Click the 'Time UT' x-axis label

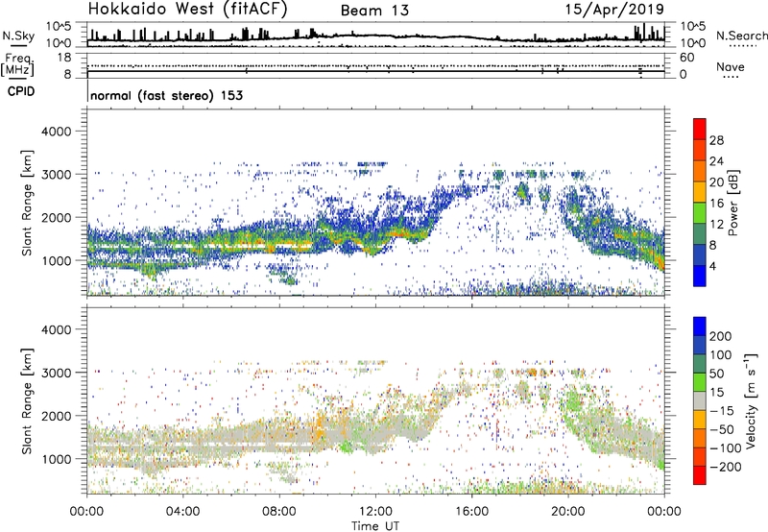coord(375,526)
